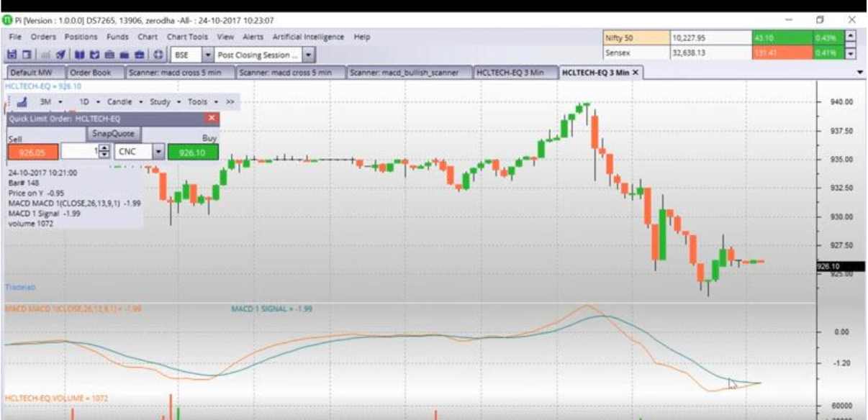Click the crosshair icon beside the BSE dropdown
The image size is (868, 420).
coord(158,55)
